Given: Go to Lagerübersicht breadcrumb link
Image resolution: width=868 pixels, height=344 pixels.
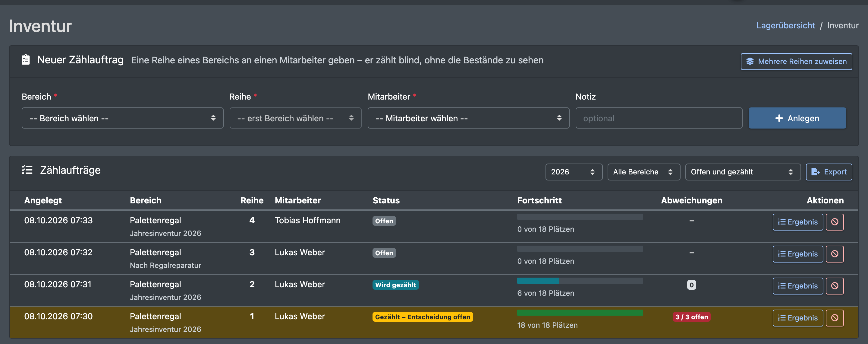Looking at the screenshot, I should pos(785,26).
